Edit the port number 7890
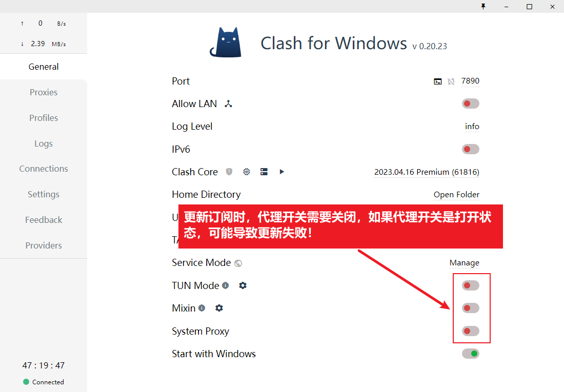The image size is (564, 392). (470, 81)
